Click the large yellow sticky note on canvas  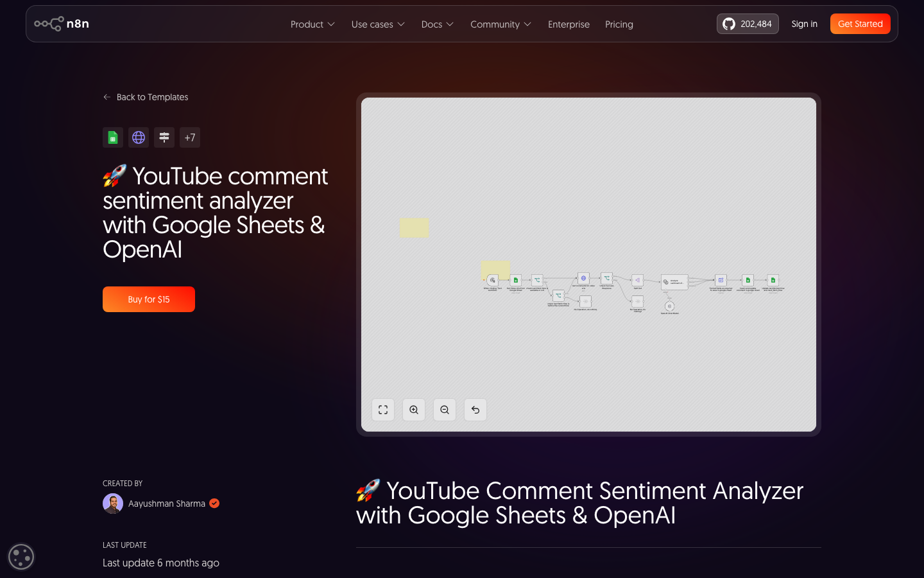pos(415,227)
